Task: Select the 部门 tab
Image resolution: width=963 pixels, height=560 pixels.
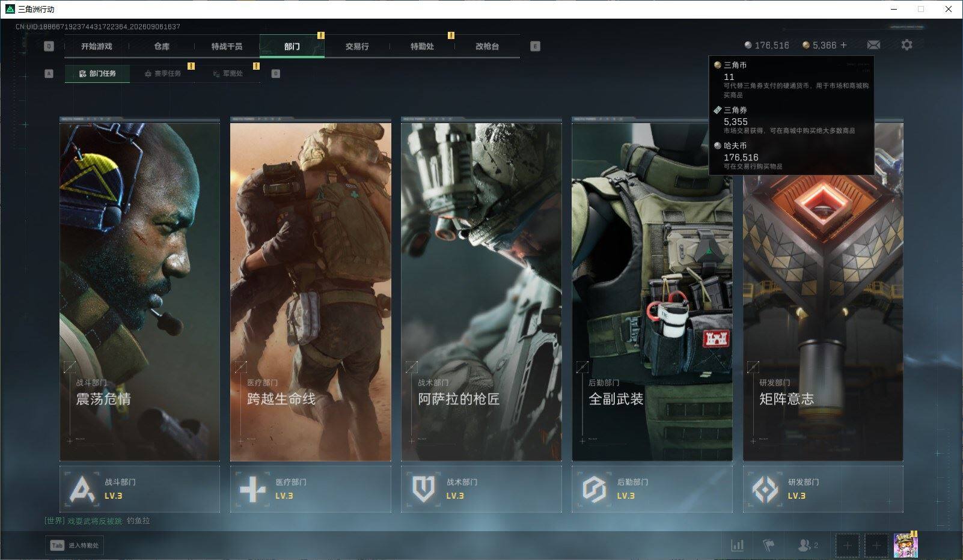Action: (292, 46)
